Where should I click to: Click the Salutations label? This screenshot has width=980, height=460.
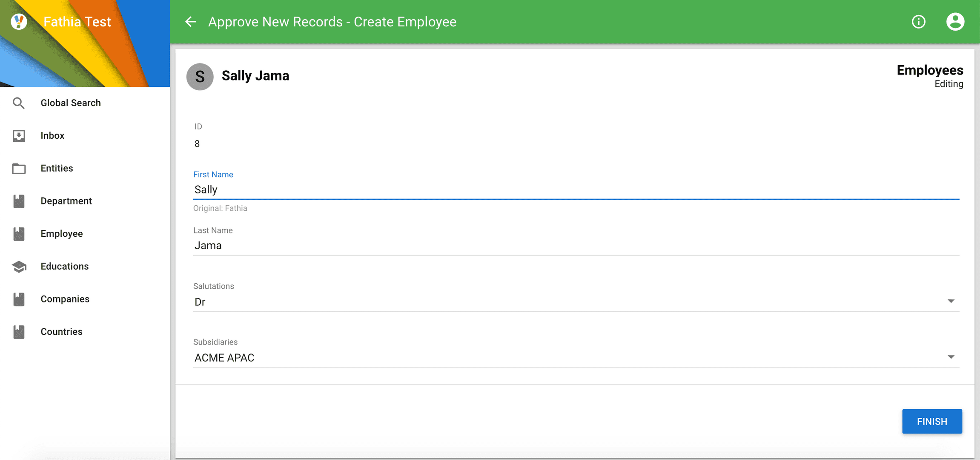(214, 286)
